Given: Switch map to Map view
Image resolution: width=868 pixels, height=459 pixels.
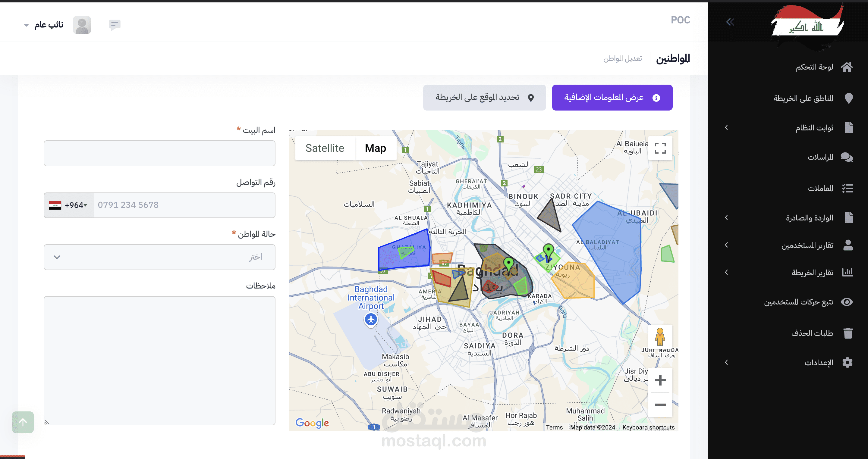Looking at the screenshot, I should pos(375,148).
